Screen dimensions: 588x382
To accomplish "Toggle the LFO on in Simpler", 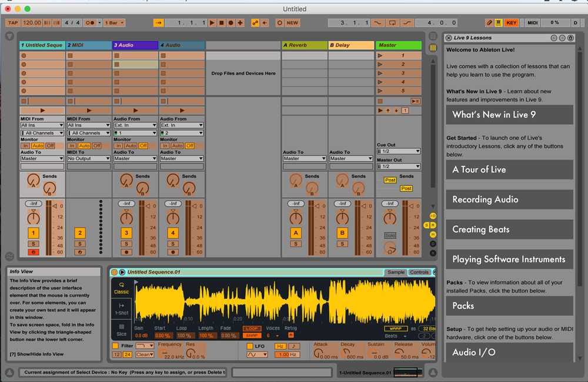I will point(249,346).
